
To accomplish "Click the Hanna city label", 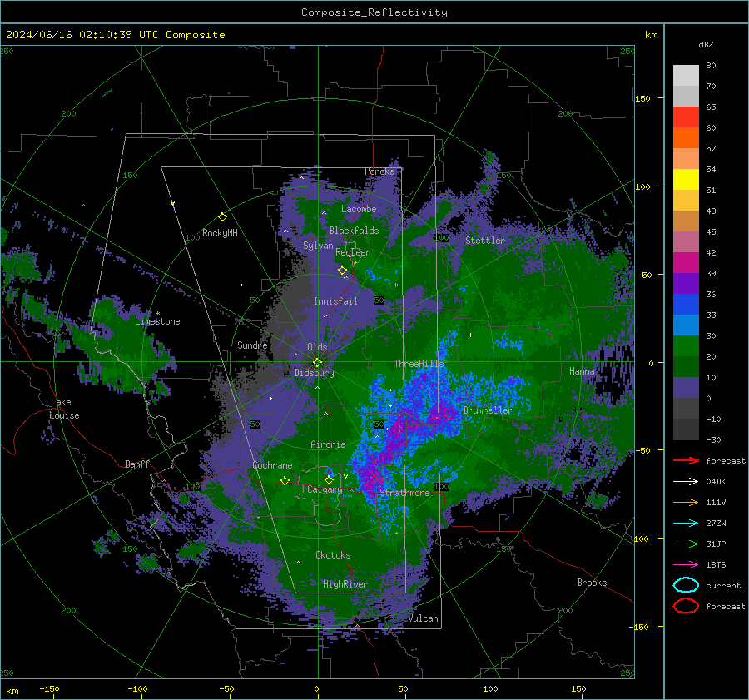I will (582, 371).
